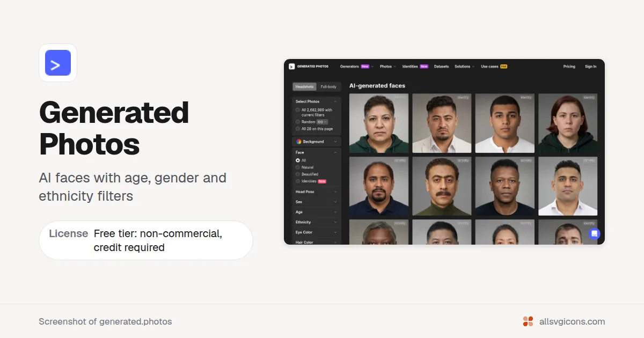Expand the Head Pose filter
This screenshot has width=644, height=338.
pos(317,192)
